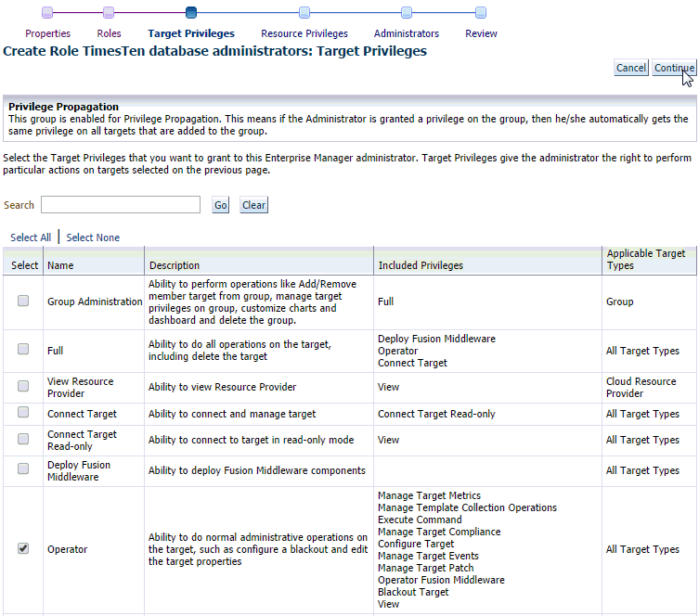The image size is (699, 616).
Task: Enable the Group Administration checkbox
Action: tap(23, 301)
